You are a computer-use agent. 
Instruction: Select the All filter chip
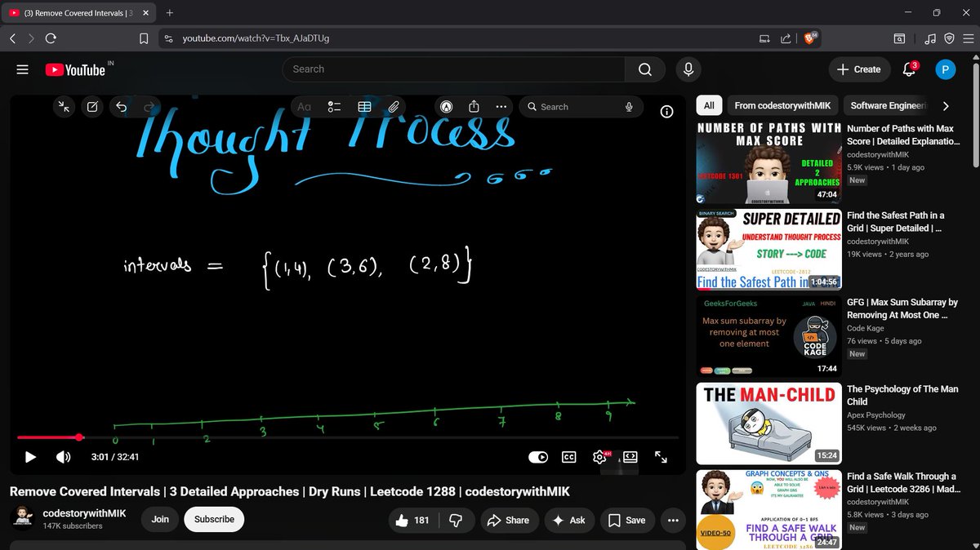point(709,105)
